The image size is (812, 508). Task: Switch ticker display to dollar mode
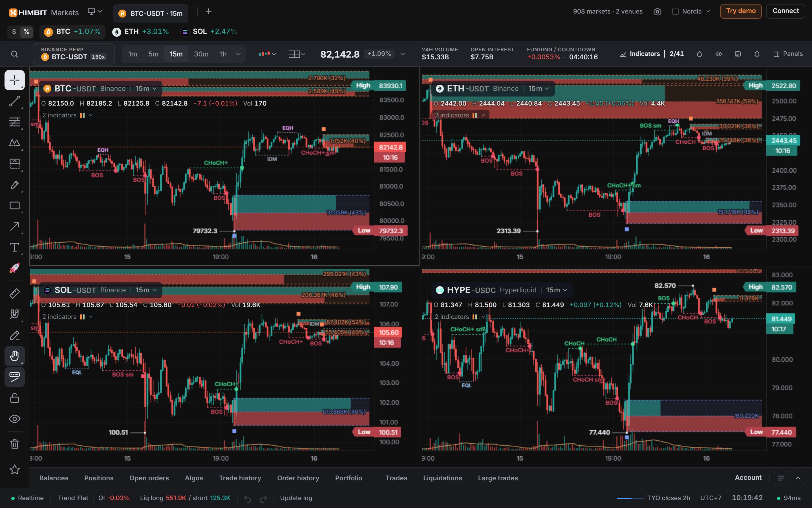tap(14, 32)
